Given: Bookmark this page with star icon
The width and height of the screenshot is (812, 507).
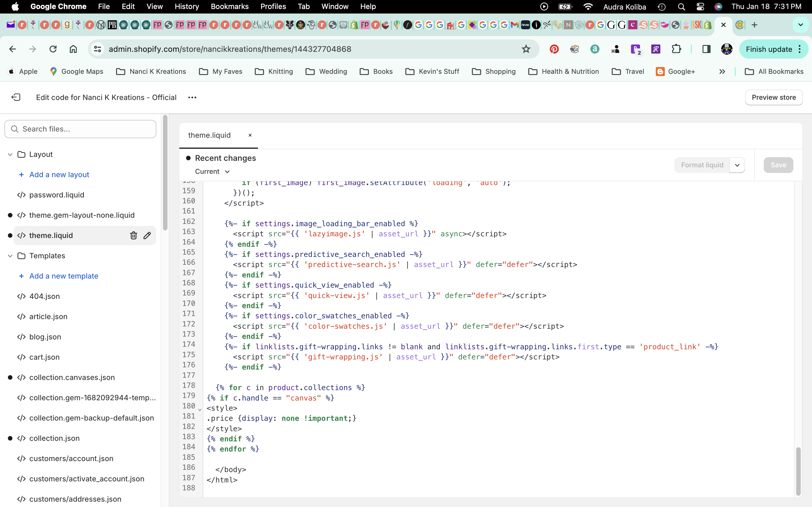Looking at the screenshot, I should 526,49.
